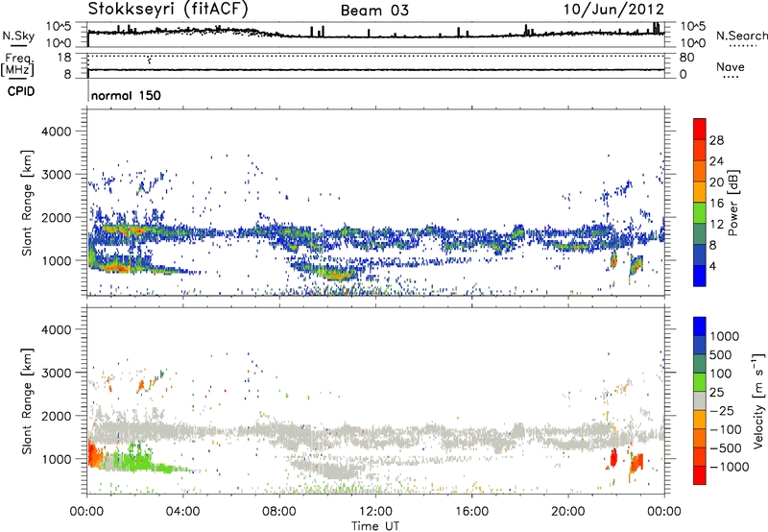Click the "Nave" legend label
Viewport: 768px width, 532px height.
731,66
